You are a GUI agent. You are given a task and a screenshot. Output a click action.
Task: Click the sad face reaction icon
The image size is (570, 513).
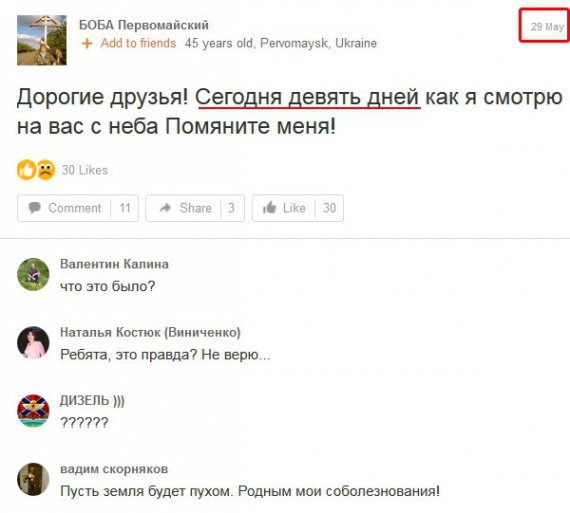[46, 170]
